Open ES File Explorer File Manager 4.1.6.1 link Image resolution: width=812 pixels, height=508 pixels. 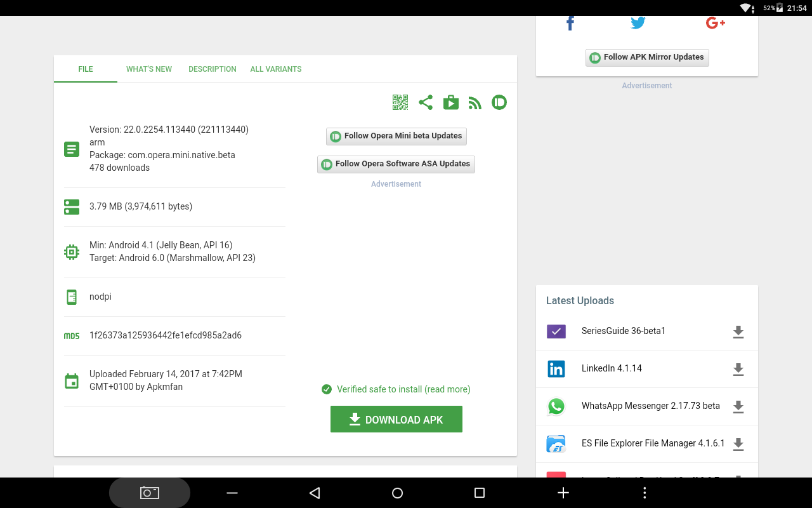(x=653, y=443)
